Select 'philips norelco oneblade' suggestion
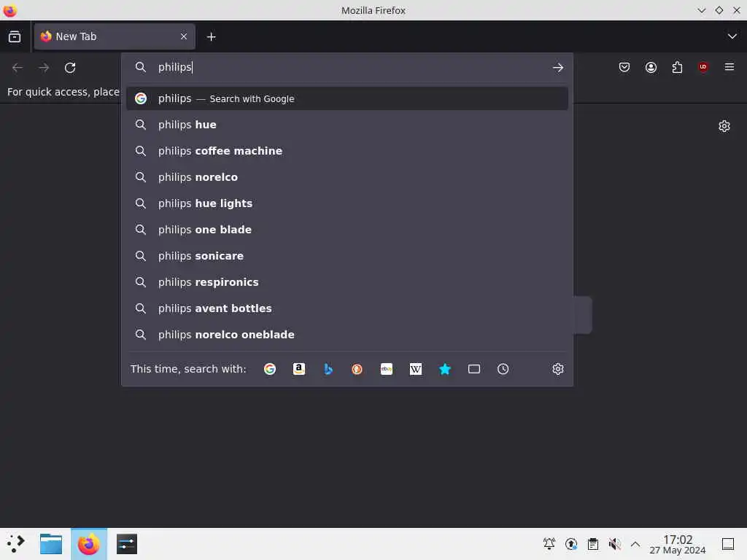This screenshot has width=747, height=560. (347, 334)
